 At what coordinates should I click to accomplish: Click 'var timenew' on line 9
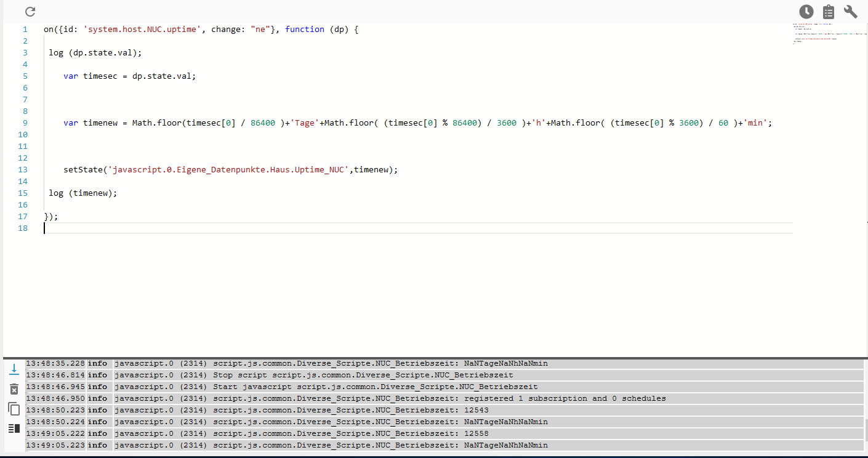tap(90, 123)
